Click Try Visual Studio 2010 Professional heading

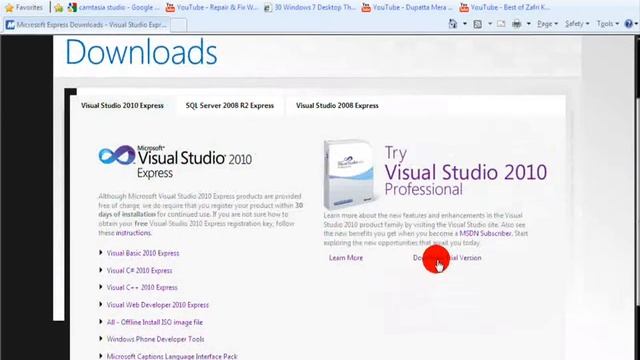tap(466, 171)
